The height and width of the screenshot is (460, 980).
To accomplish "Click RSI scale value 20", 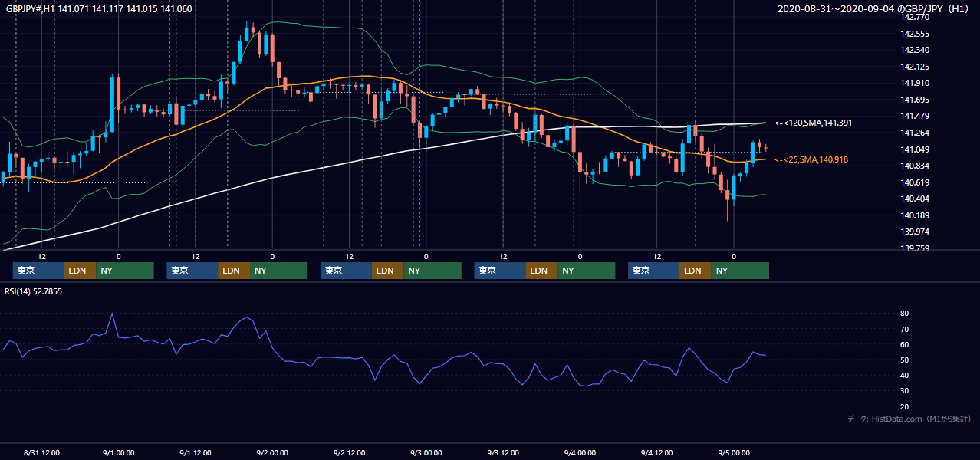I will coord(905,406).
